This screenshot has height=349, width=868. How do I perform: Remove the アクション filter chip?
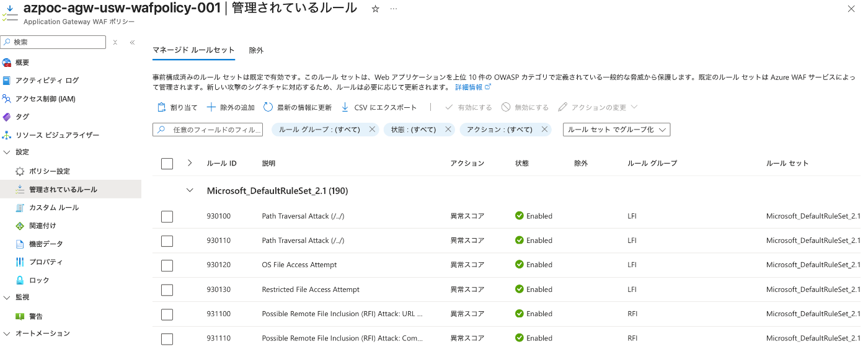[x=544, y=130]
